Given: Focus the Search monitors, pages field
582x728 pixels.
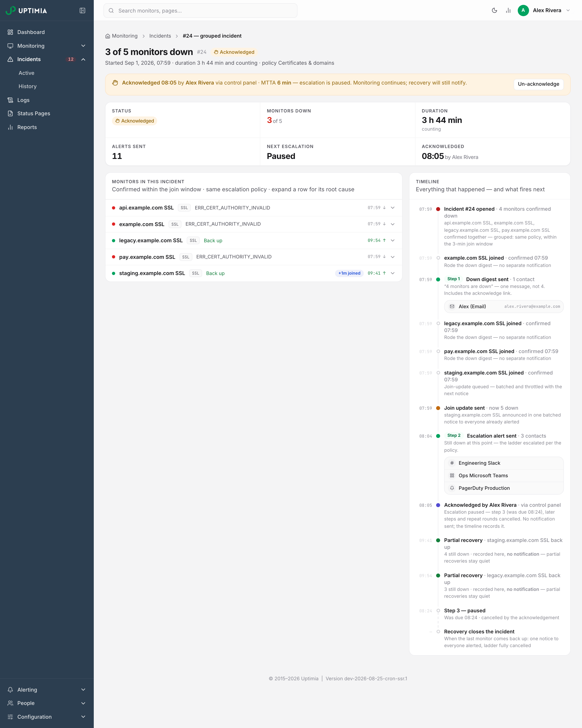Looking at the screenshot, I should (x=200, y=11).
